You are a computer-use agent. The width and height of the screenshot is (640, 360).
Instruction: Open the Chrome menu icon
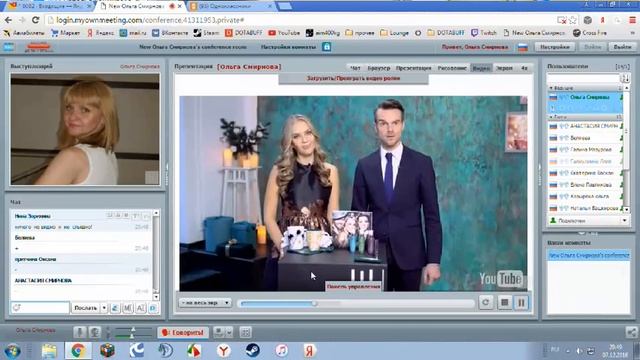coord(632,20)
